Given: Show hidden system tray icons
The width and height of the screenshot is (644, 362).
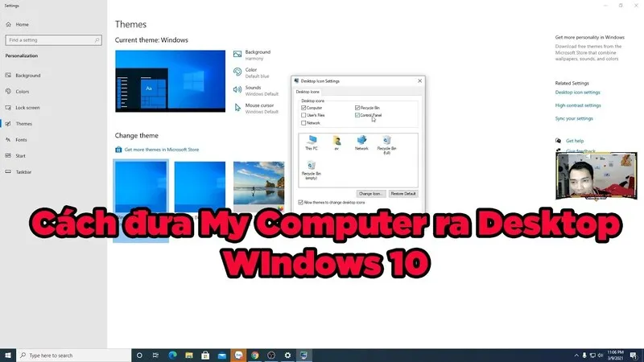Looking at the screenshot, I should pos(576,356).
